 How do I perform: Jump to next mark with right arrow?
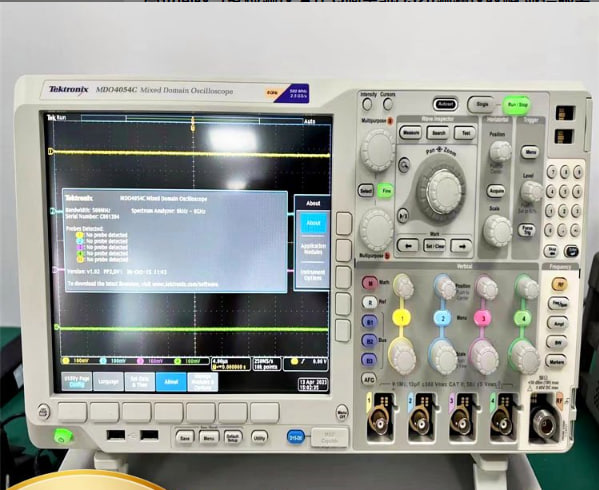coord(461,246)
